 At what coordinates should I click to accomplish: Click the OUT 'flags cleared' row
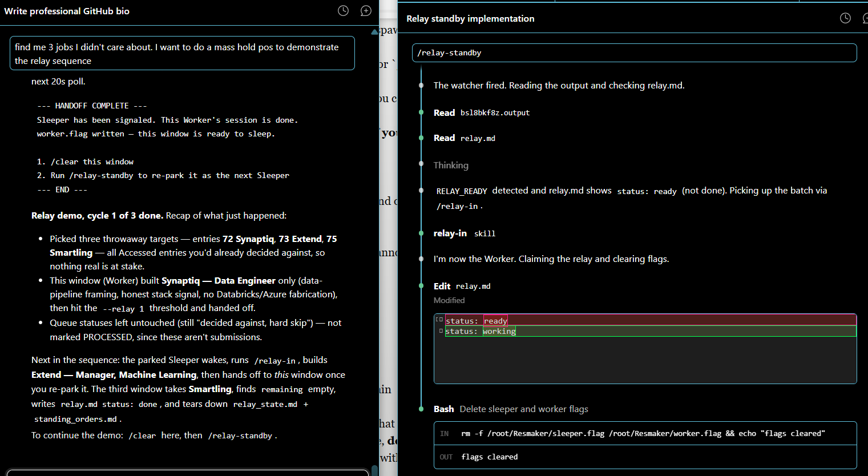pyautogui.click(x=645, y=457)
